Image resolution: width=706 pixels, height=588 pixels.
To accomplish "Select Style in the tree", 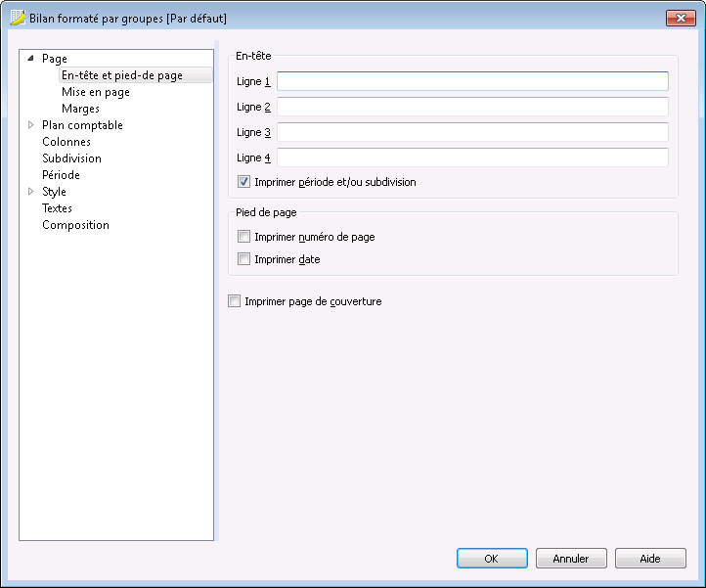I will click(x=54, y=192).
